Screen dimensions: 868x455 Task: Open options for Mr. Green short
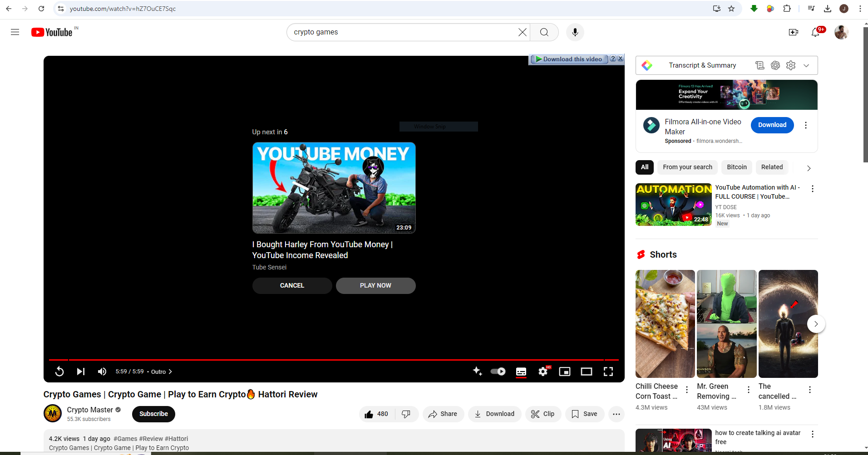click(x=749, y=390)
